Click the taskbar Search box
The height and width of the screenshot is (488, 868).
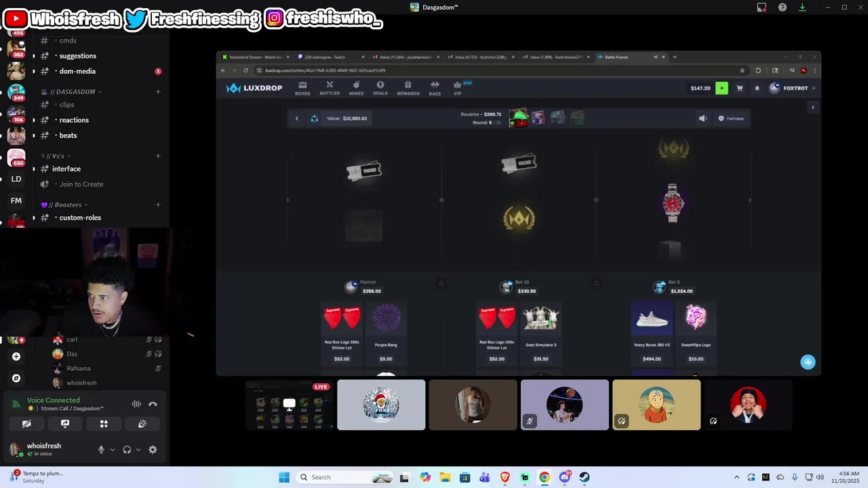click(x=344, y=477)
